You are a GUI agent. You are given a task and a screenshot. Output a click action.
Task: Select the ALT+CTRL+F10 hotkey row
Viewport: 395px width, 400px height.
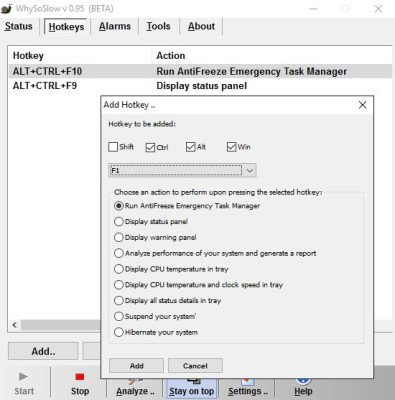(200, 71)
